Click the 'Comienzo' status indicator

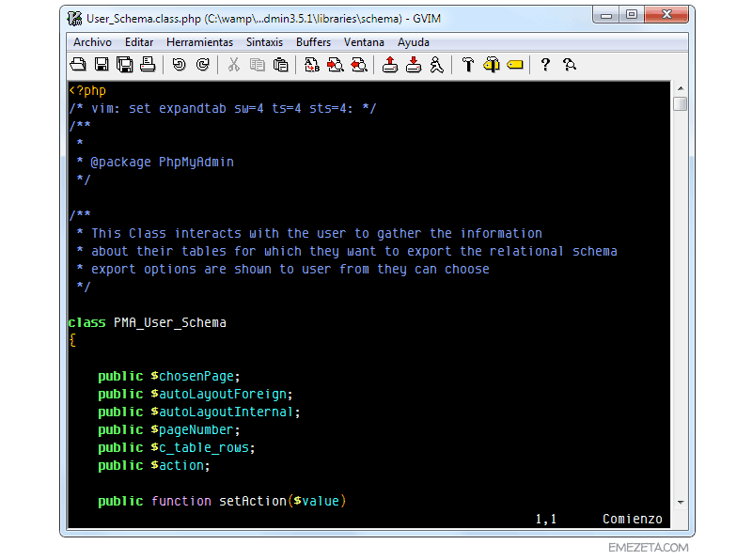pyautogui.click(x=633, y=519)
